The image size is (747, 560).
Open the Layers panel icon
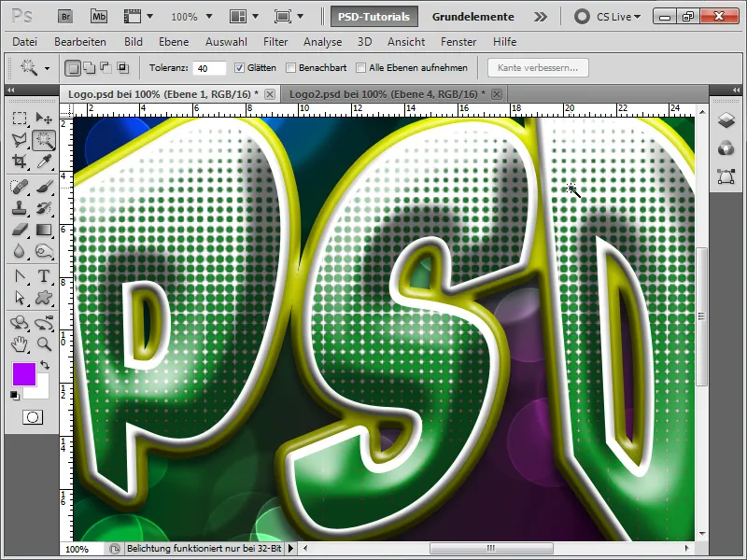726,120
